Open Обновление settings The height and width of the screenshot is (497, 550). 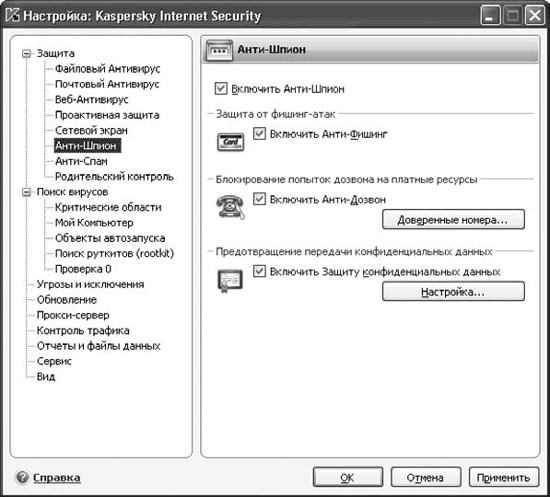pyautogui.click(x=67, y=300)
